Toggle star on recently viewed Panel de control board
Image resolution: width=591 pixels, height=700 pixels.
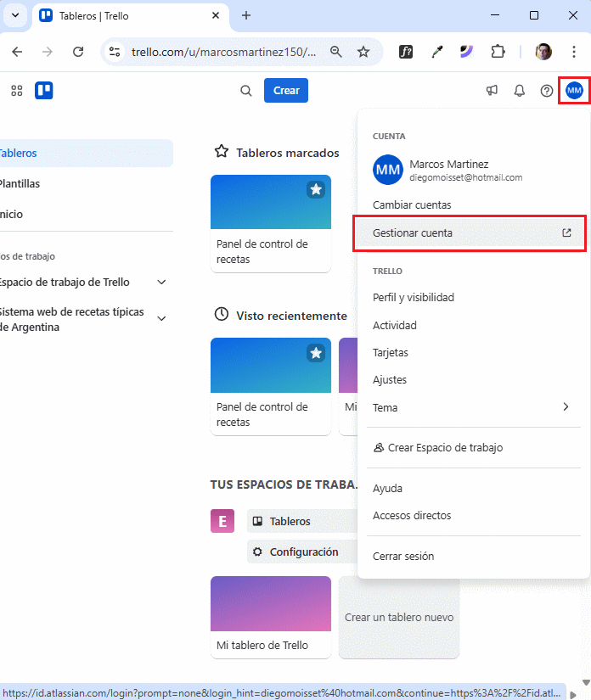316,353
